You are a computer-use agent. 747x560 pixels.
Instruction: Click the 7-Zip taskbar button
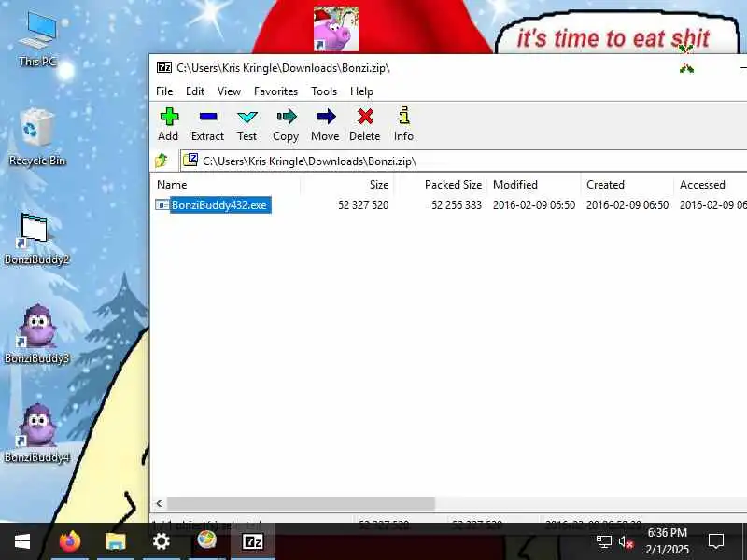click(253, 541)
